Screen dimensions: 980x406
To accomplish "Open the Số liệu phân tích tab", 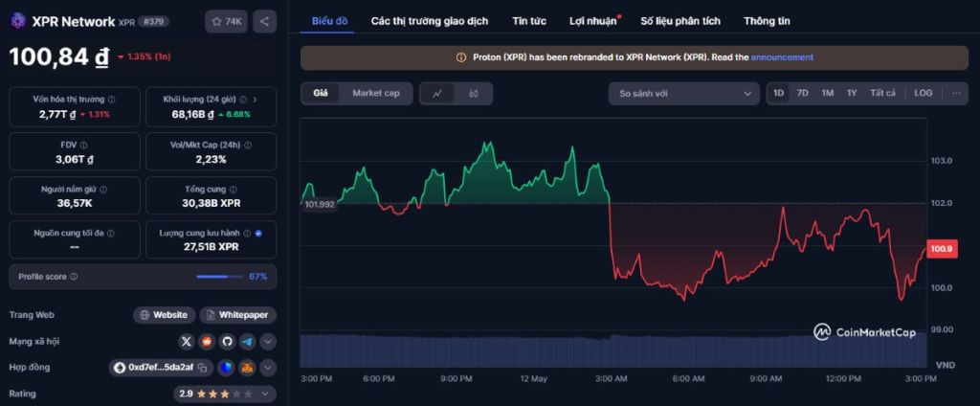I will [x=680, y=21].
